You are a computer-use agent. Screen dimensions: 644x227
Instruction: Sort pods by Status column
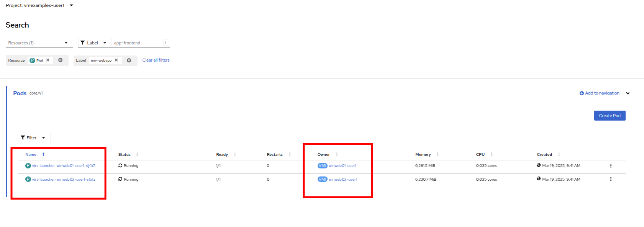coord(125,155)
